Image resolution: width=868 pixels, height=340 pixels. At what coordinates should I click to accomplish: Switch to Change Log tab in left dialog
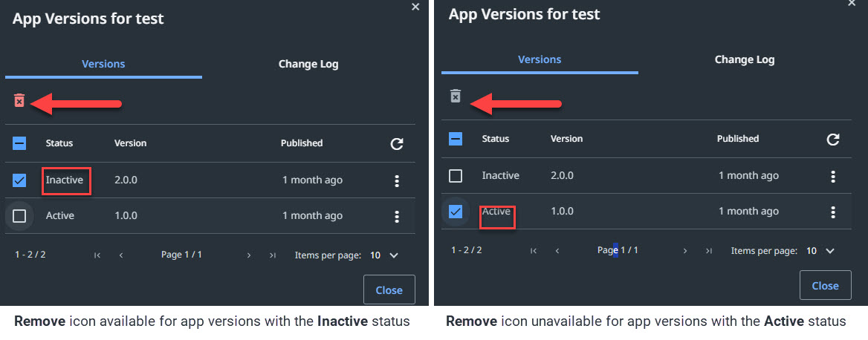click(308, 64)
